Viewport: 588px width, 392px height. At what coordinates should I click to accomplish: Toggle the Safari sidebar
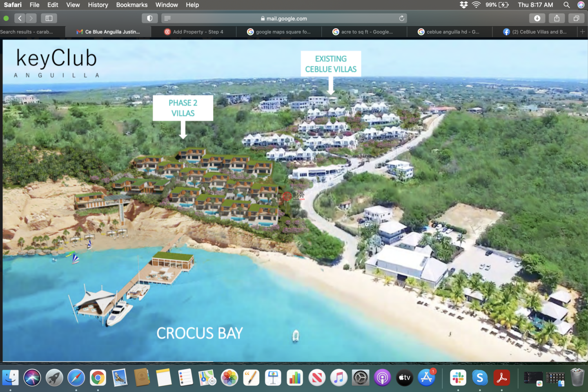click(49, 18)
